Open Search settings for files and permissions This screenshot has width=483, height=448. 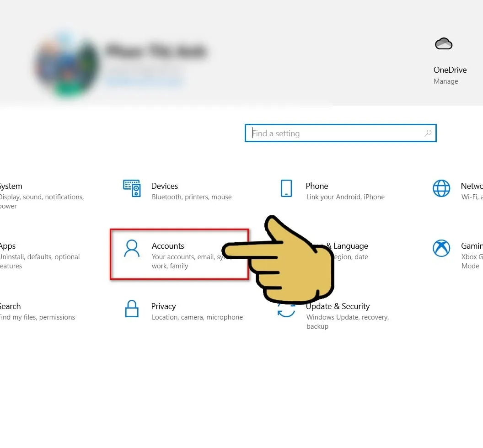coord(10,306)
